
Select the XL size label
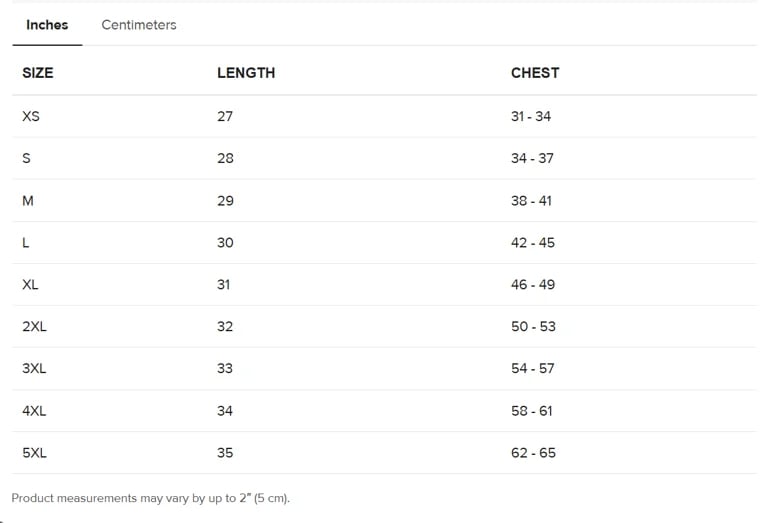[x=30, y=284]
